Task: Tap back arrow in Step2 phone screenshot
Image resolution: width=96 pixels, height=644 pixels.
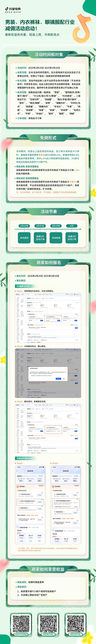Action: [52, 471]
